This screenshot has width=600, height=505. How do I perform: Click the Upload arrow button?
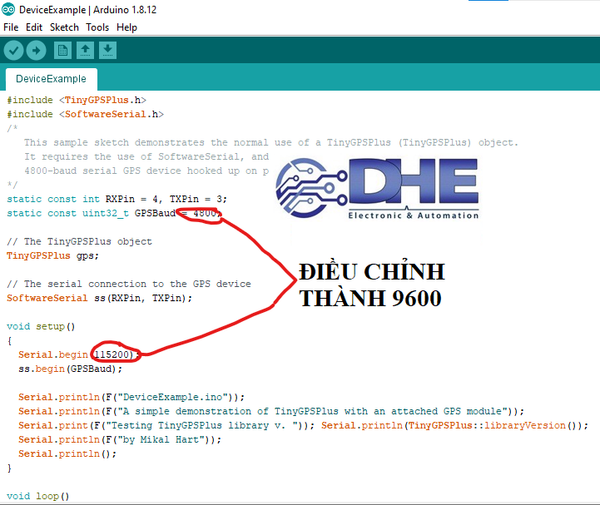[37, 49]
